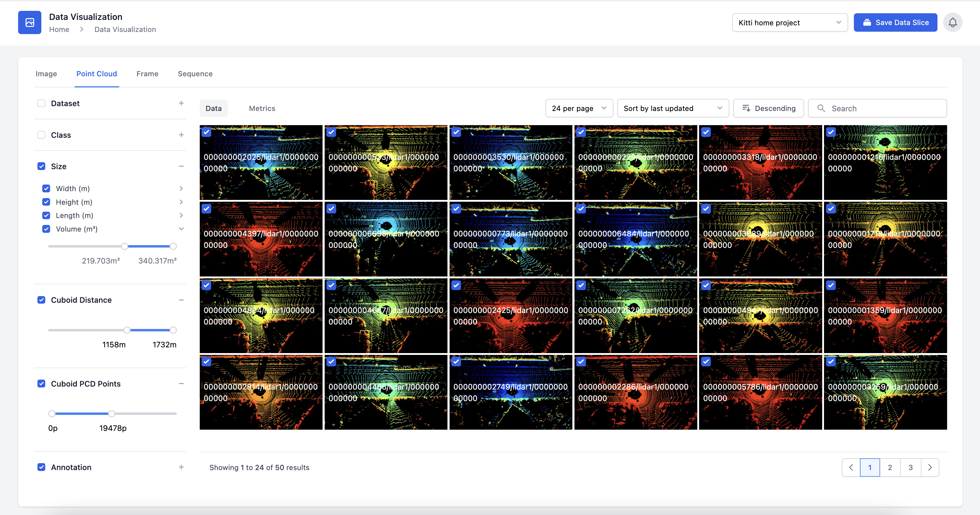This screenshot has width=980, height=515.
Task: Open the 24 per page dropdown
Action: (579, 108)
